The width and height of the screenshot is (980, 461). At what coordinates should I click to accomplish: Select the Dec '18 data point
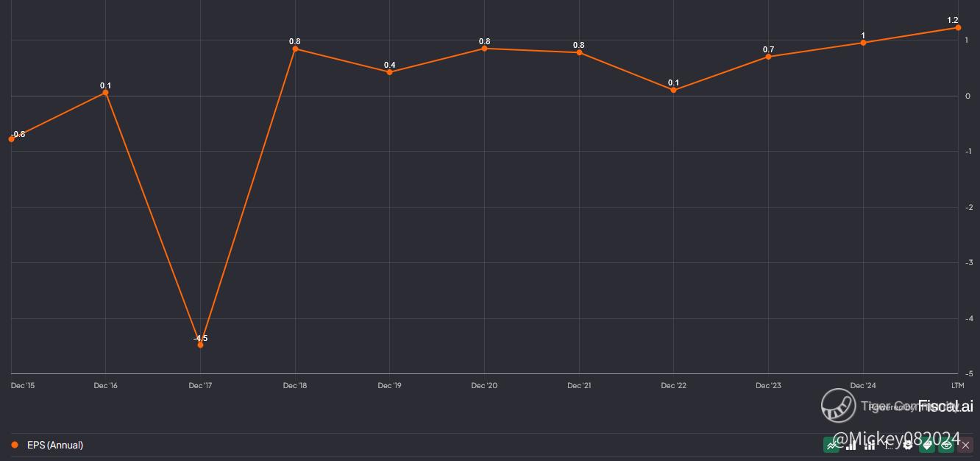295,49
